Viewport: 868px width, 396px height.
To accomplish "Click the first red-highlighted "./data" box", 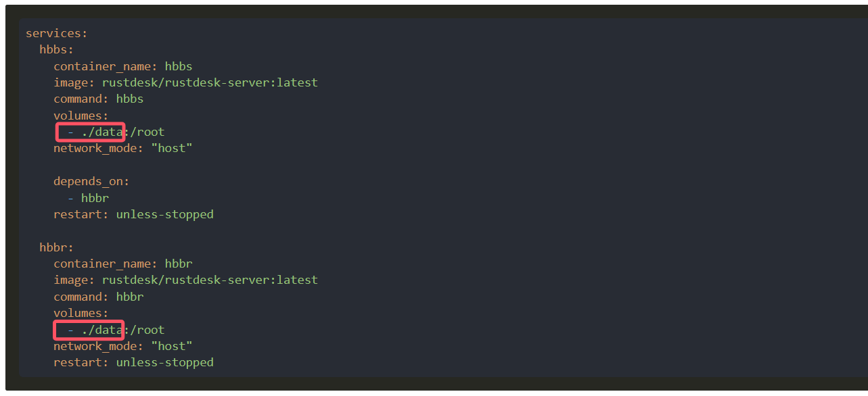I will 90,132.
